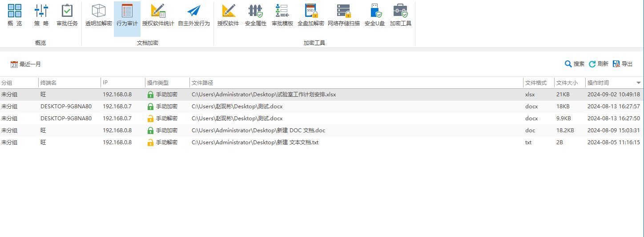The height and width of the screenshot is (237, 644).
Task: Click the 搜索 search button
Action: pyautogui.click(x=575, y=64)
